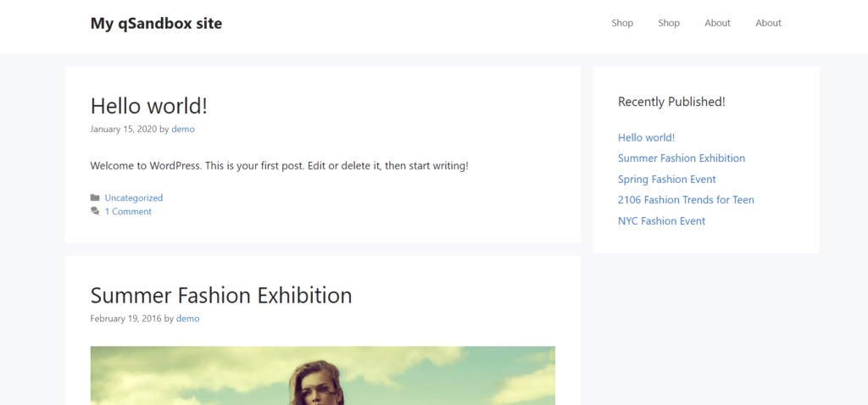868x405 pixels.
Task: Click the comments bubble icon
Action: (x=95, y=211)
